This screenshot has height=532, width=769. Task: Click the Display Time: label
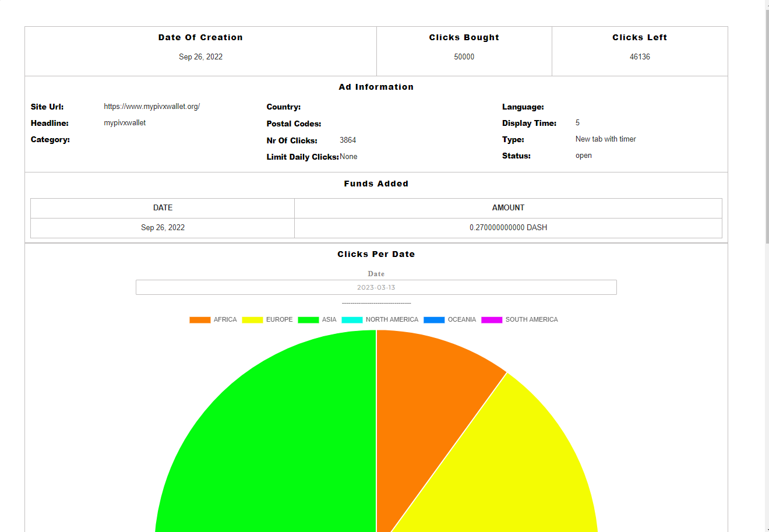(529, 123)
